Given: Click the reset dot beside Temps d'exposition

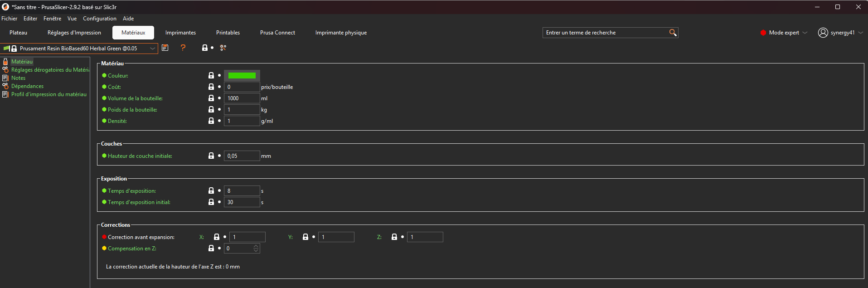Looking at the screenshot, I should (x=219, y=190).
